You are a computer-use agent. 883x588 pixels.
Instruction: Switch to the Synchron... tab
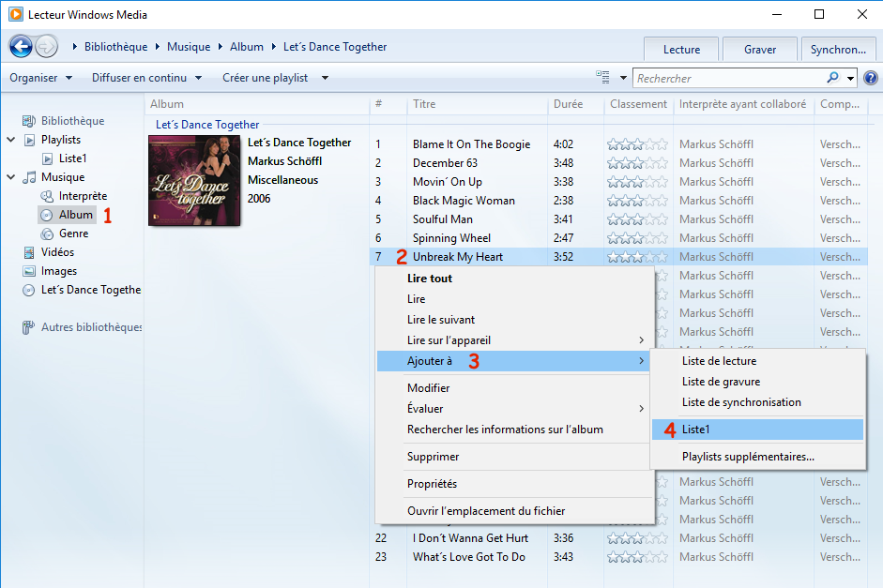[x=838, y=50]
